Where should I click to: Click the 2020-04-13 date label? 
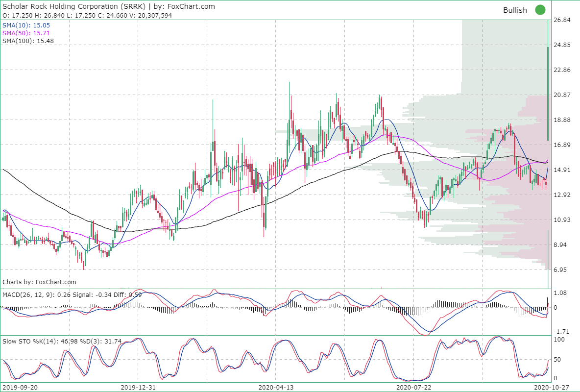pyautogui.click(x=276, y=387)
